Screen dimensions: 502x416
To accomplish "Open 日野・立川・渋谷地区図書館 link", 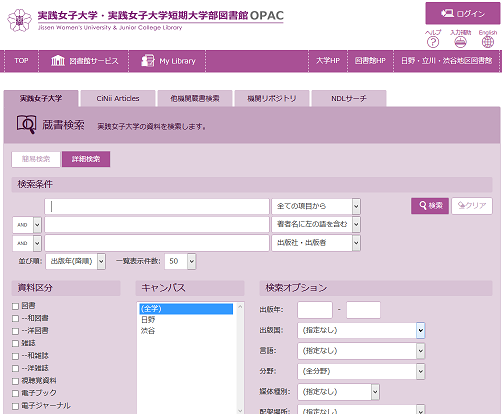I will 447,61.
